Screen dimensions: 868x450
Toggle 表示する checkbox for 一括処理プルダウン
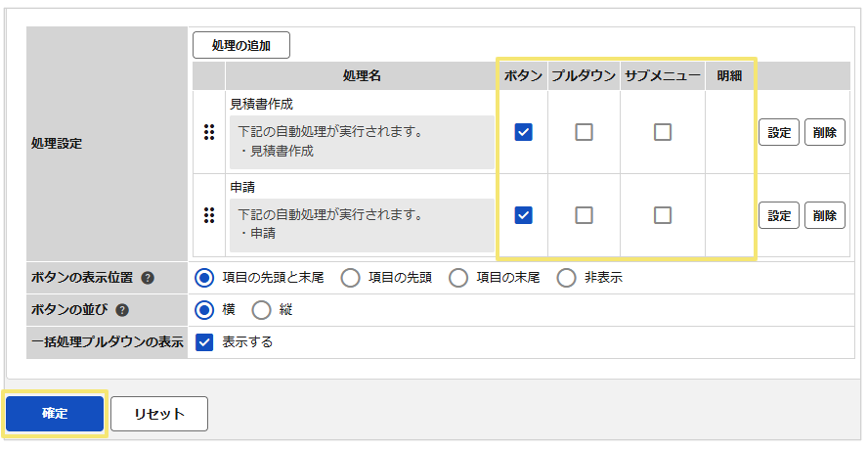(204, 342)
